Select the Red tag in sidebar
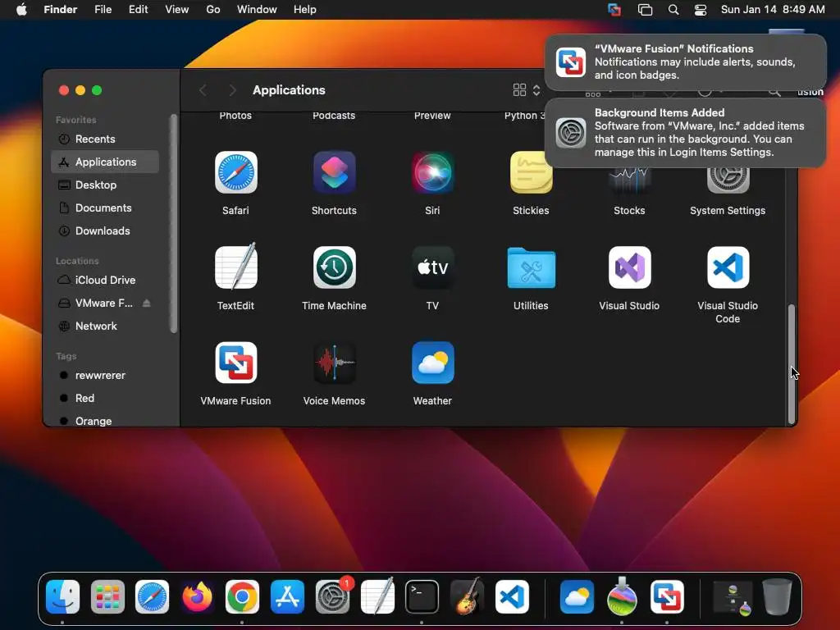Screen dimensions: 840x630 pyautogui.click(x=105, y=399)
